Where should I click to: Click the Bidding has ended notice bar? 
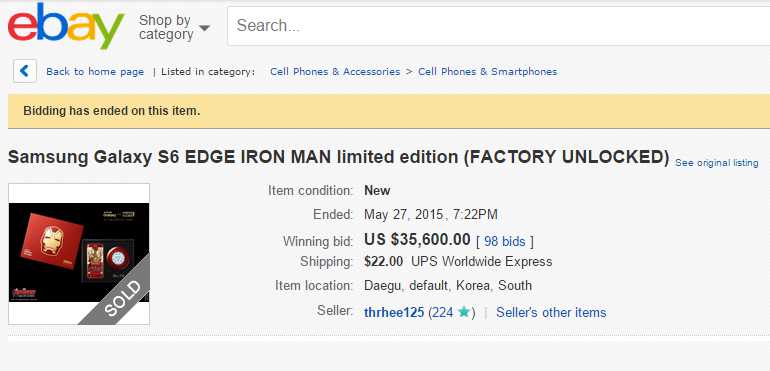(389, 111)
